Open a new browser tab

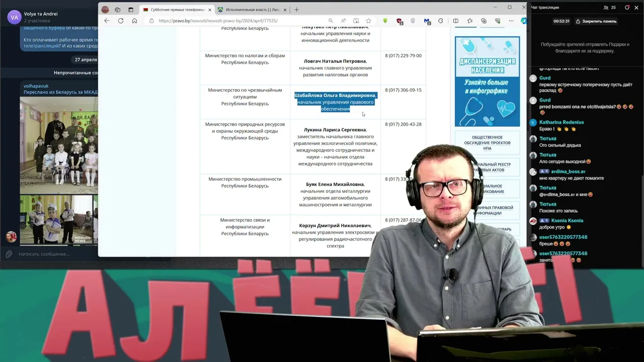[296, 10]
